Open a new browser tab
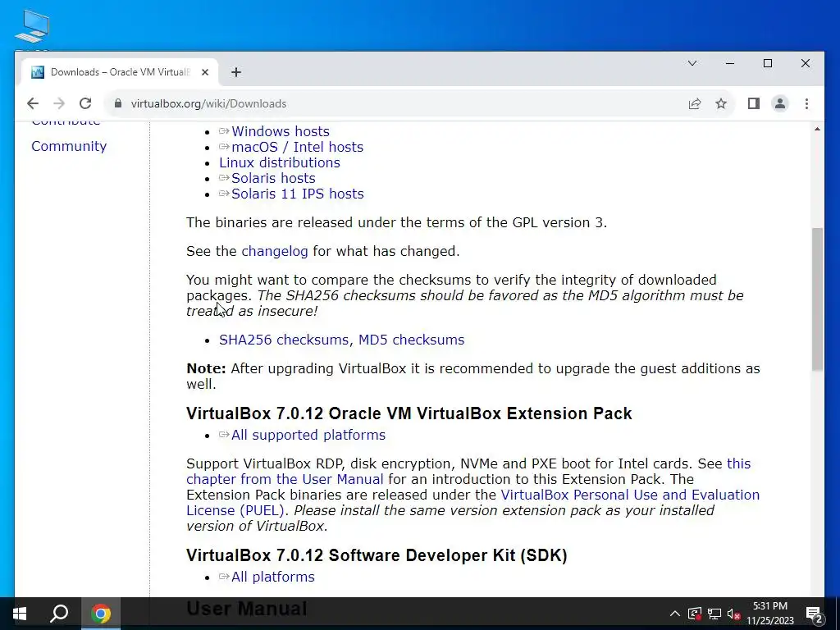The image size is (840, 630). pos(235,72)
